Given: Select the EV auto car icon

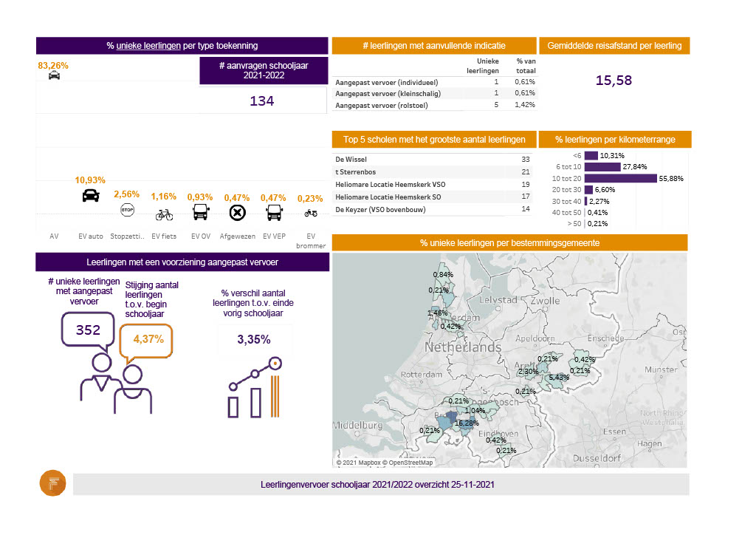Looking at the screenshot, I should coord(90,195).
